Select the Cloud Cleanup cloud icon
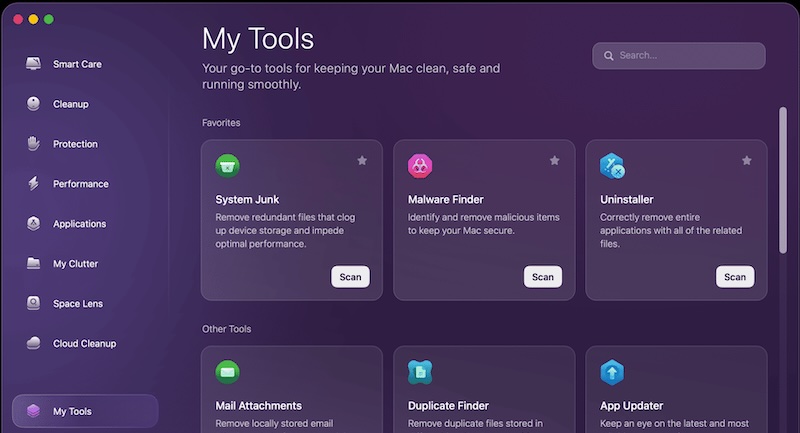Image resolution: width=800 pixels, height=433 pixels. point(33,343)
